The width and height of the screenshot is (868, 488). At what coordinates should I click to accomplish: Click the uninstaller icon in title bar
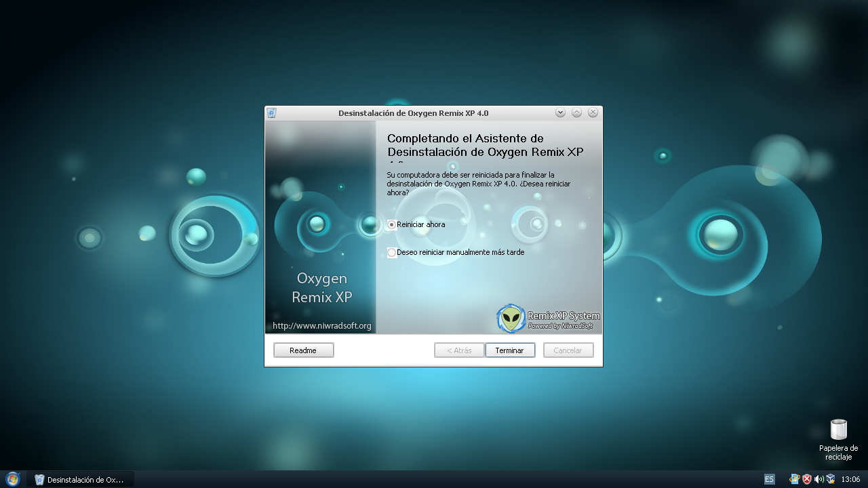[272, 113]
